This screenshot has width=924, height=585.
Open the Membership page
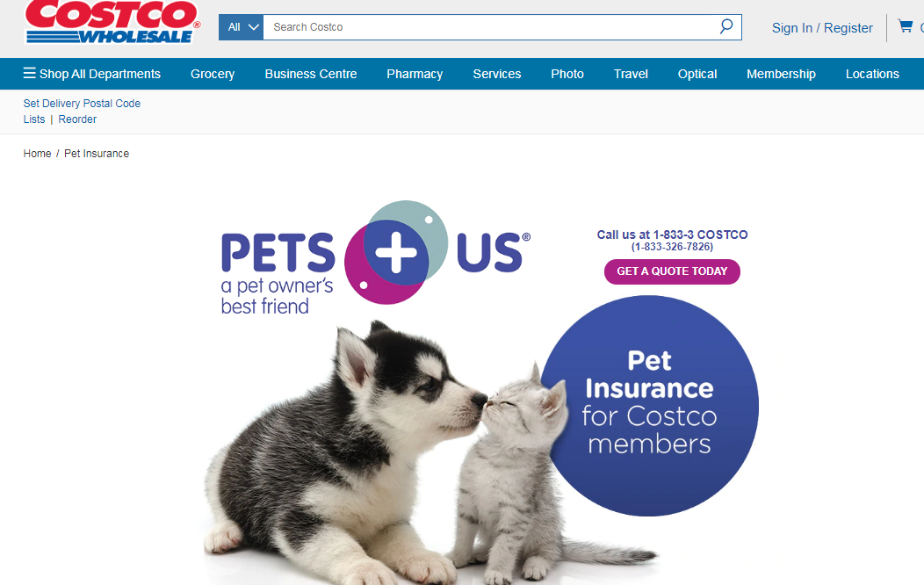coord(782,74)
